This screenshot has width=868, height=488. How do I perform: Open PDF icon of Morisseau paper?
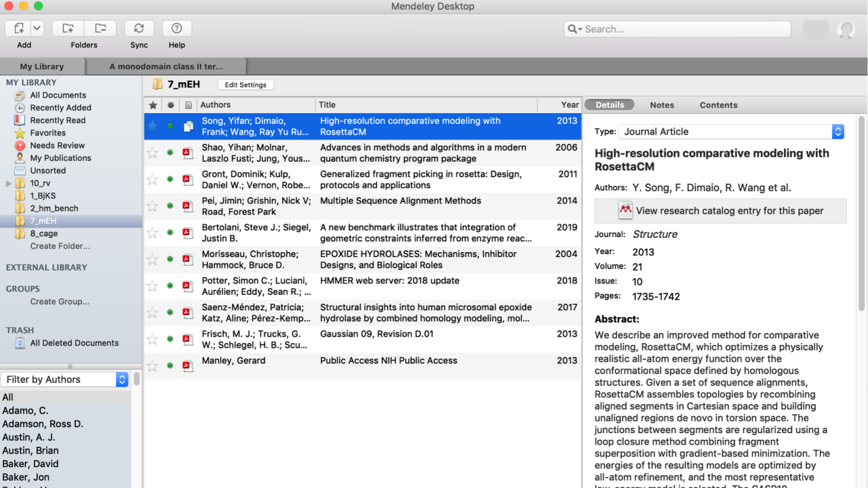[188, 260]
